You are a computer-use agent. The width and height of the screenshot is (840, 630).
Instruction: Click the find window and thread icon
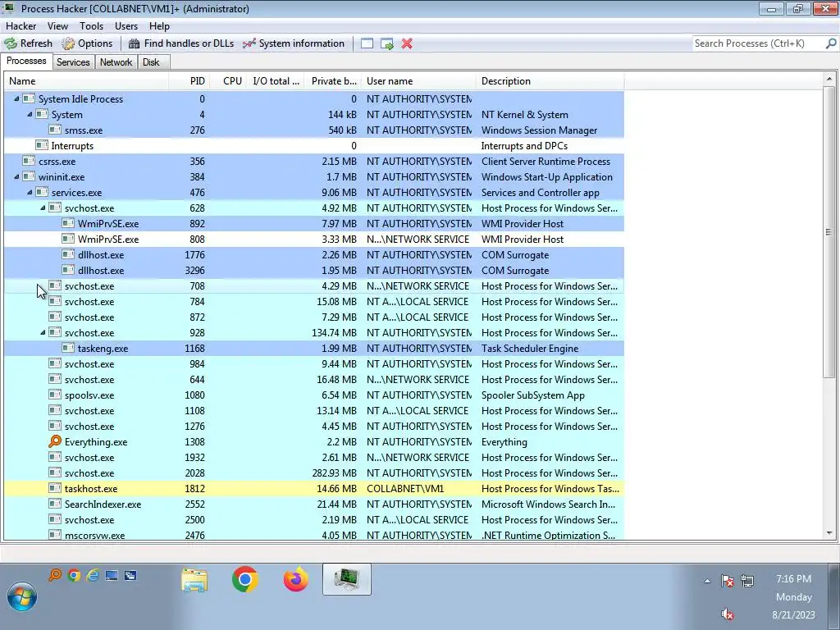pyautogui.click(x=387, y=43)
